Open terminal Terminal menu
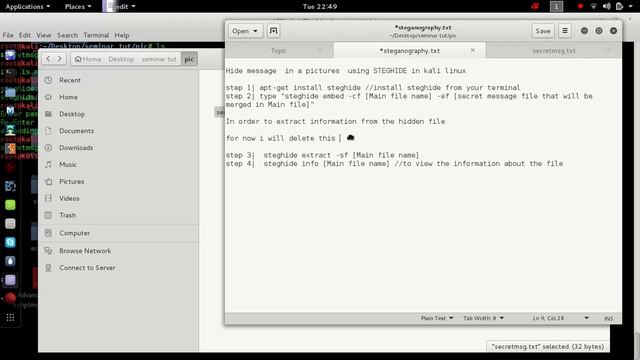The width and height of the screenshot is (640, 360). (96, 35)
